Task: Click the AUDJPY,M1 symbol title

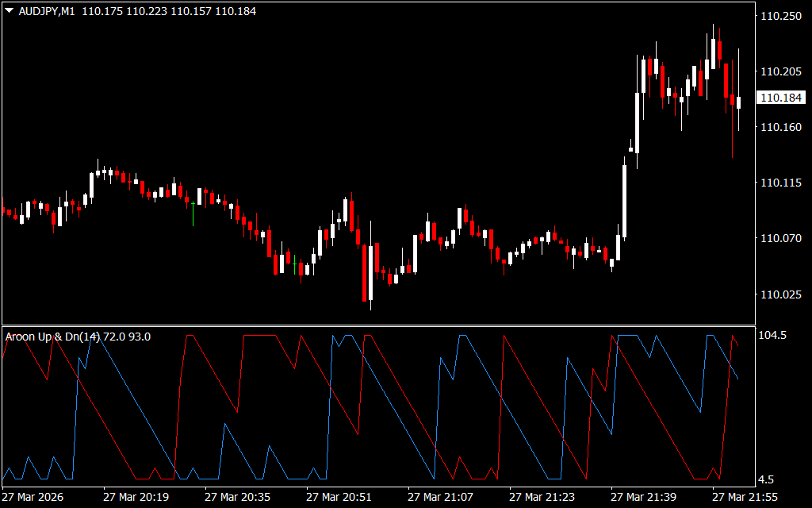Action: point(46,12)
